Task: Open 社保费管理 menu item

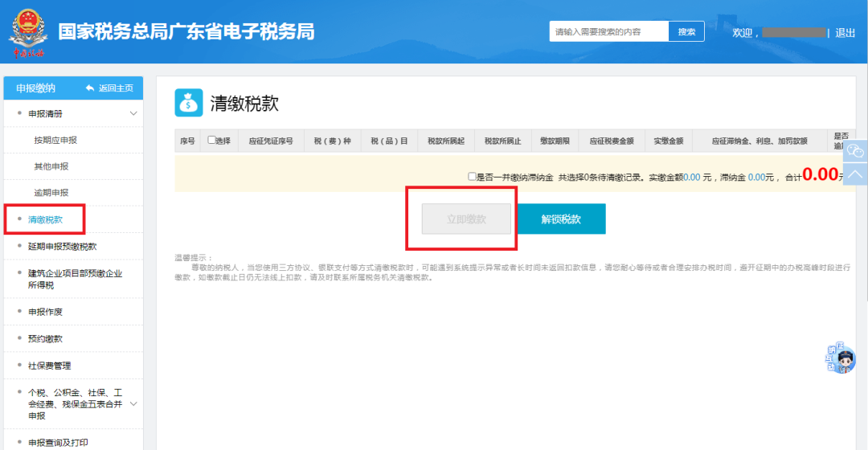Action: [x=49, y=366]
